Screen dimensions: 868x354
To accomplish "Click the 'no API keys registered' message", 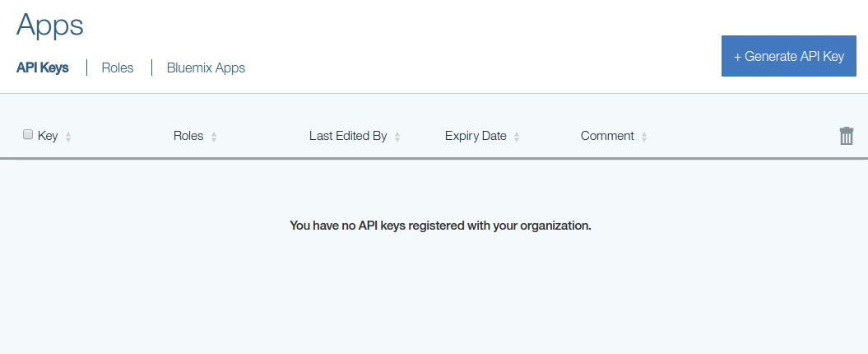I will pos(440,225).
